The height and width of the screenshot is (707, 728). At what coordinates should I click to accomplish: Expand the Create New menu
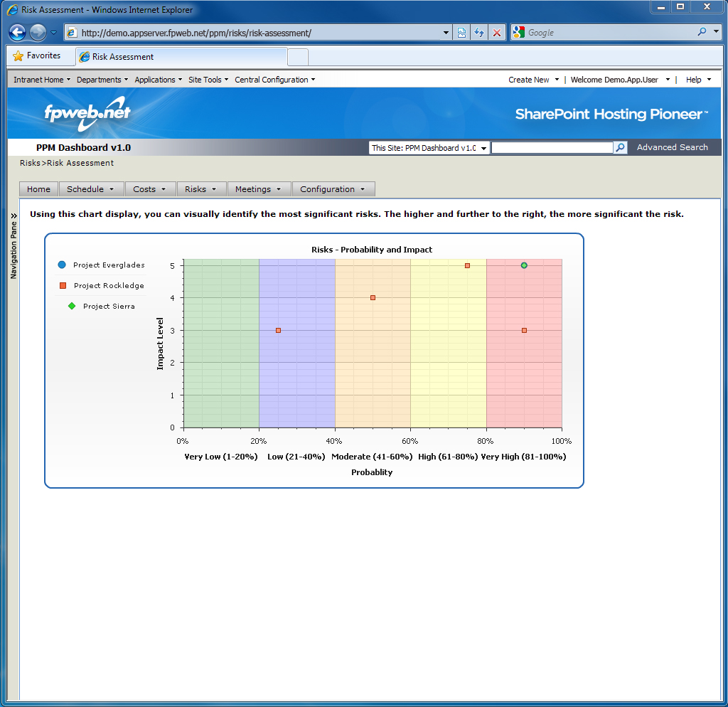[533, 80]
